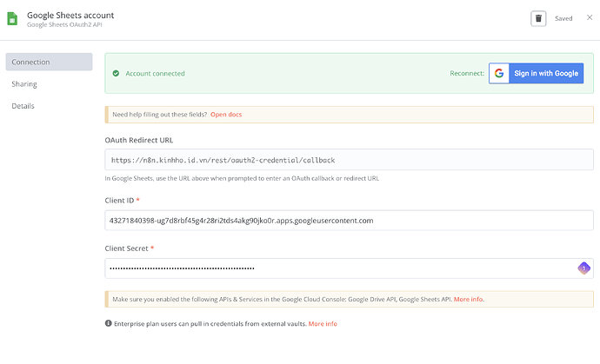The width and height of the screenshot is (600, 364).
Task: Click the Google Sheets OAuth2 API subtitle
Action: pyautogui.click(x=64, y=25)
